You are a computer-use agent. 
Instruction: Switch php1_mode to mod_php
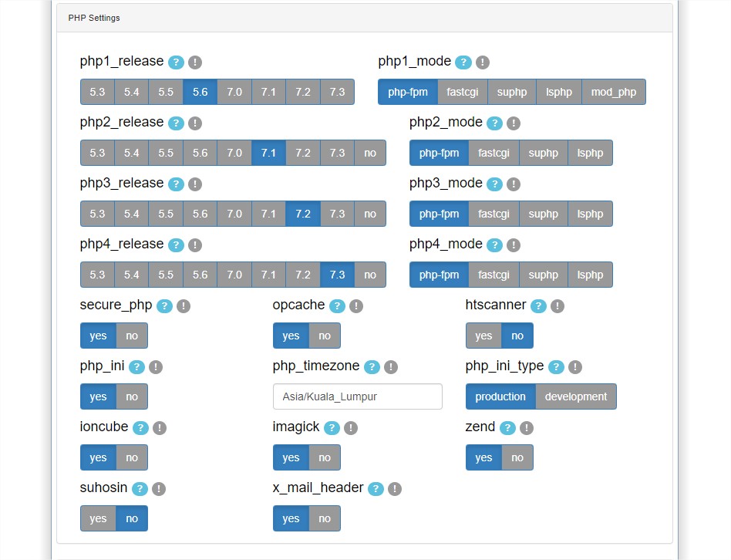pyautogui.click(x=614, y=92)
